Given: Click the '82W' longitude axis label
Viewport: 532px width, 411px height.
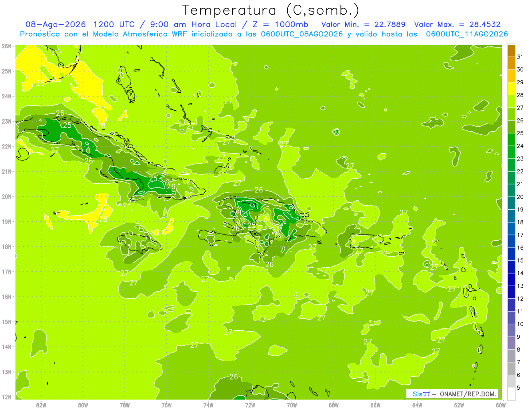Looking at the screenshot, I should pyautogui.click(x=41, y=405).
